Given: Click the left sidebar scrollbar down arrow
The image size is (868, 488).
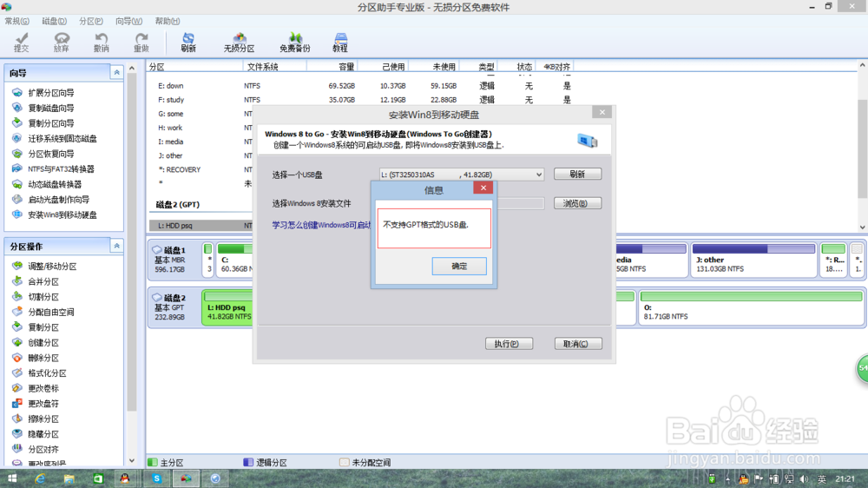Looking at the screenshot, I should (132, 460).
